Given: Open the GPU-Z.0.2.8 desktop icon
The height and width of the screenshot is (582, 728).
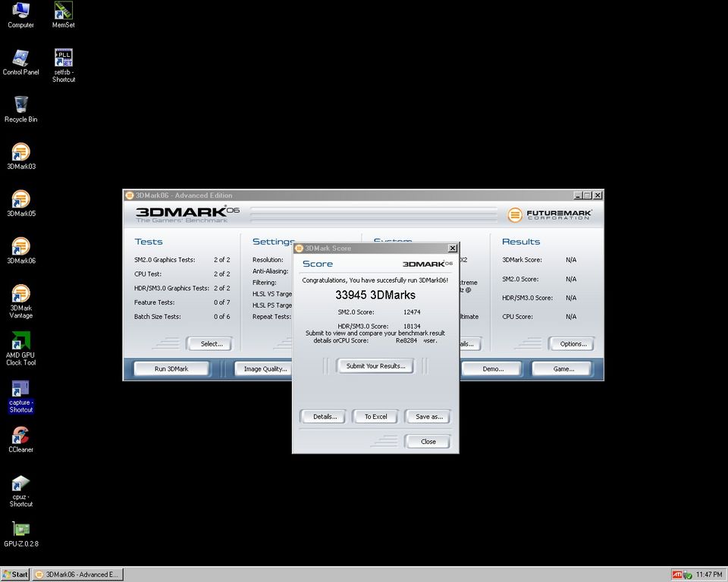Looking at the screenshot, I should click(x=21, y=533).
